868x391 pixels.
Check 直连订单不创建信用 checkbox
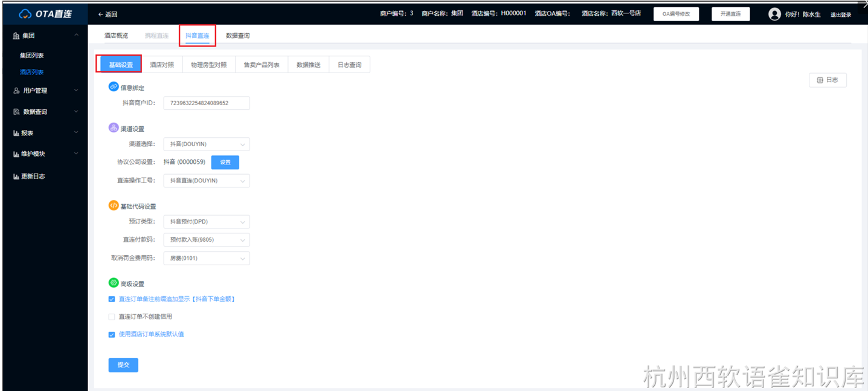pos(112,317)
